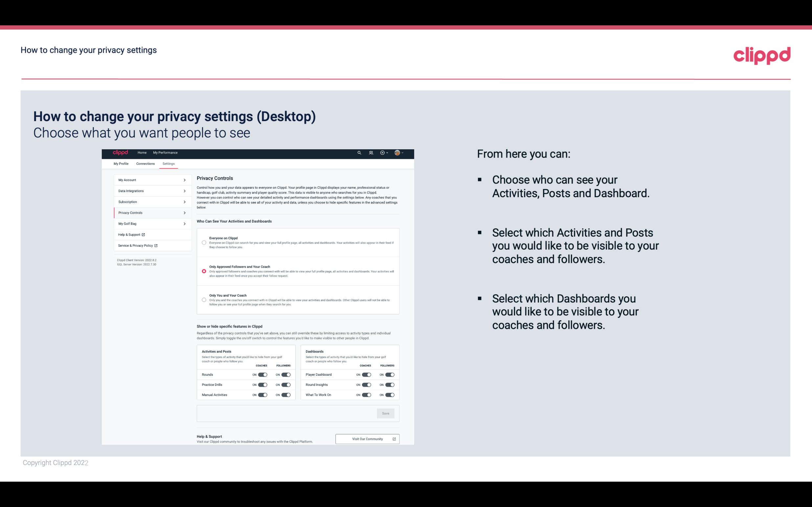Click the Save button at bottom of form
This screenshot has width=812, height=507.
point(386,413)
